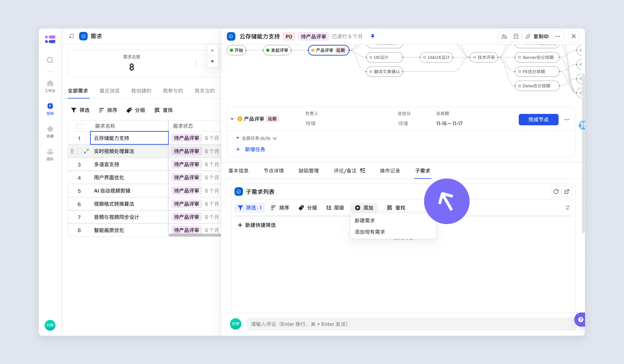This screenshot has width=624, height=364.
Task: Click 查找 in the 需求 list toolbar
Action: [x=163, y=110]
